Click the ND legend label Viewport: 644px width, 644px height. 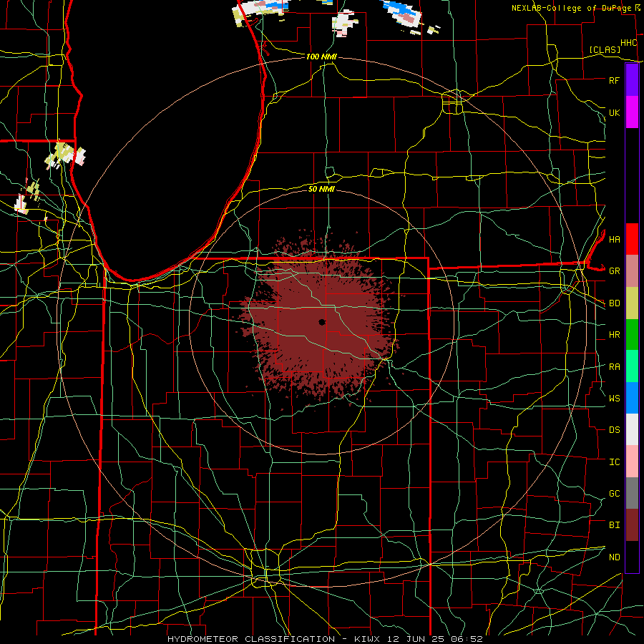[614, 557]
